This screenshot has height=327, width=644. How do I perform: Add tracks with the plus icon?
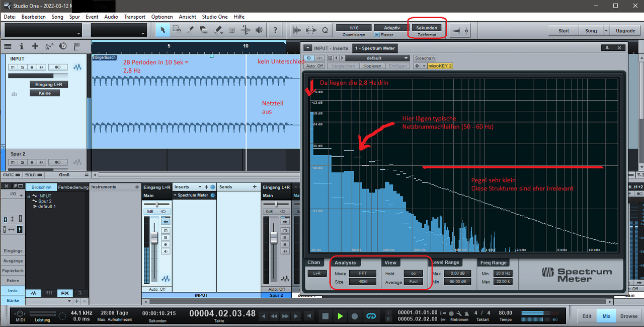point(35,46)
